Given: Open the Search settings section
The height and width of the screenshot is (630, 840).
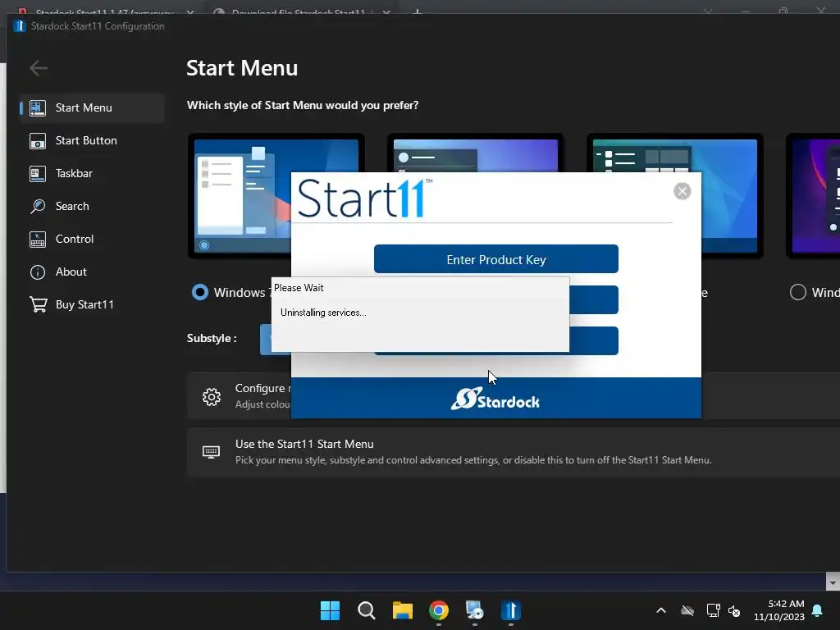Looking at the screenshot, I should tap(92, 206).
